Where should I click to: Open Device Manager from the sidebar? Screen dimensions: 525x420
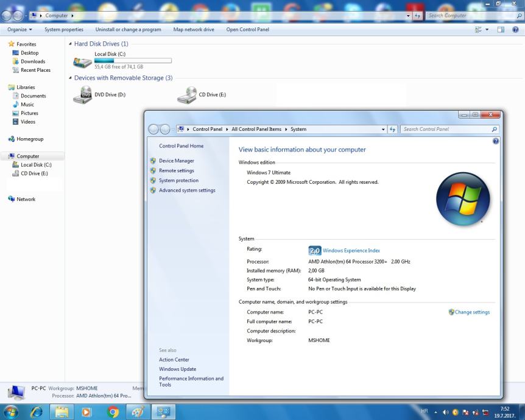tap(176, 161)
